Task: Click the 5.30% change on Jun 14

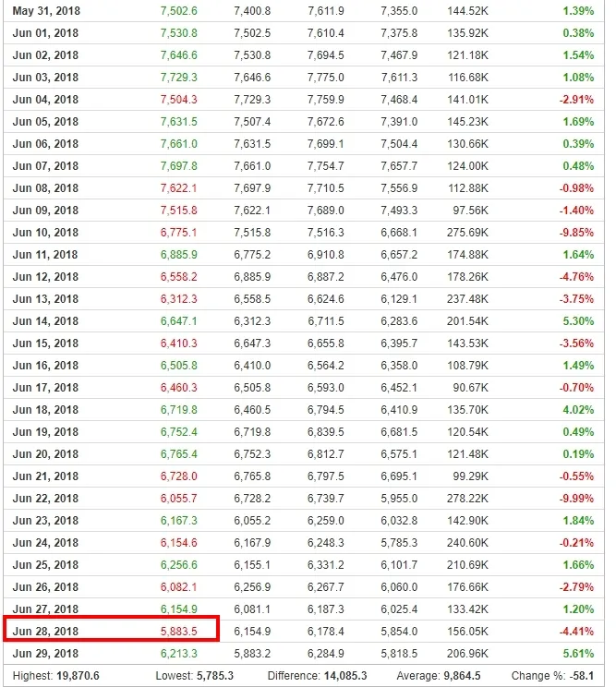Action: tap(578, 321)
